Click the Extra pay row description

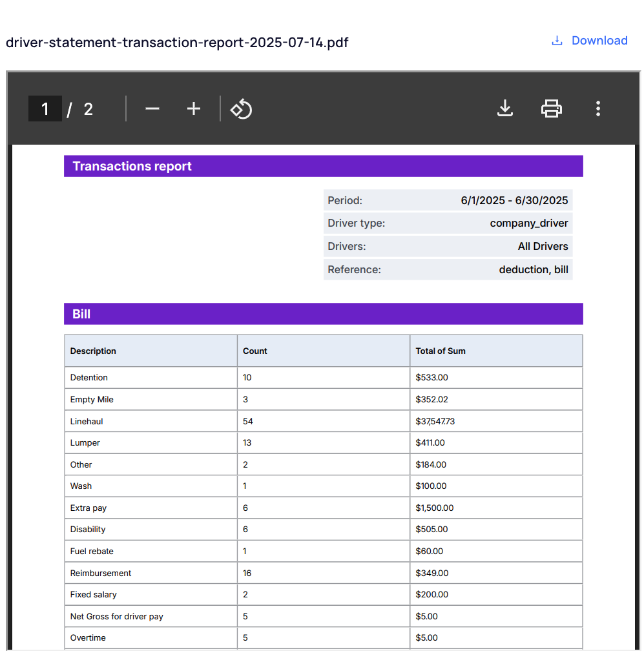point(88,508)
